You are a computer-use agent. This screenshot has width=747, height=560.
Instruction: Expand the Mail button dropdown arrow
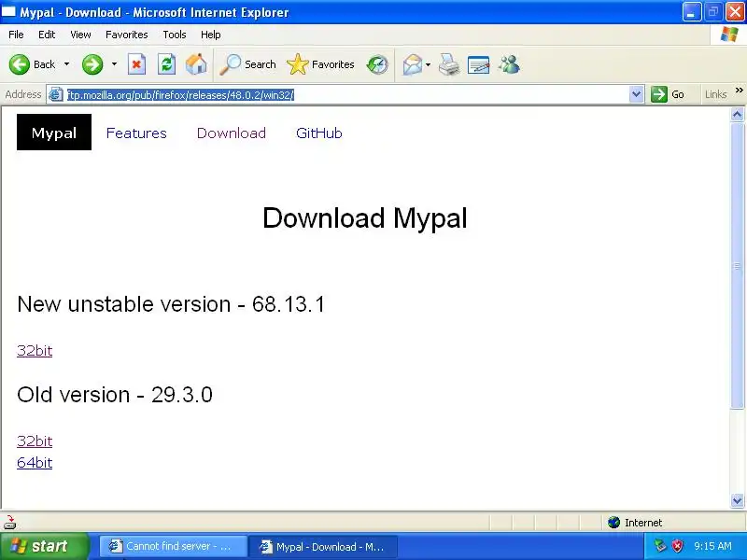point(428,64)
